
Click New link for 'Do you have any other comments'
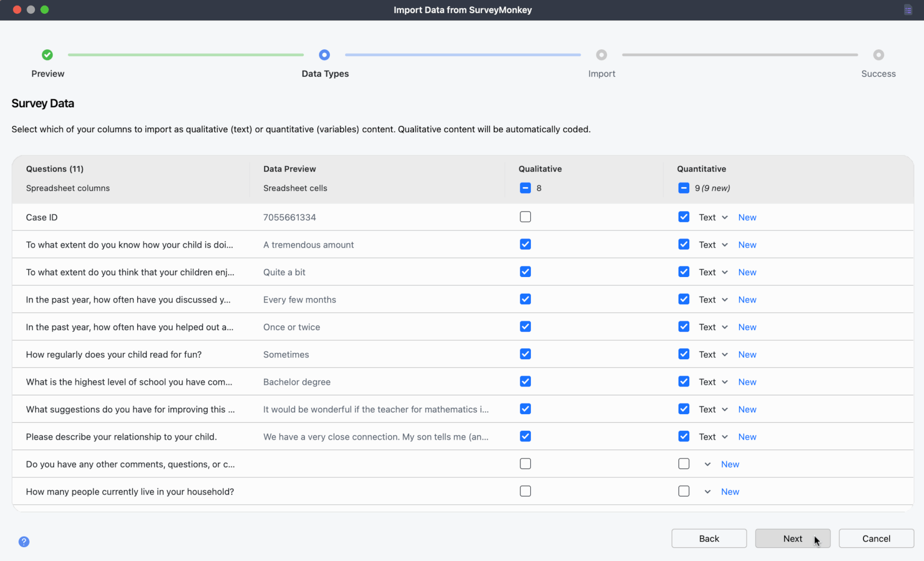tap(730, 464)
